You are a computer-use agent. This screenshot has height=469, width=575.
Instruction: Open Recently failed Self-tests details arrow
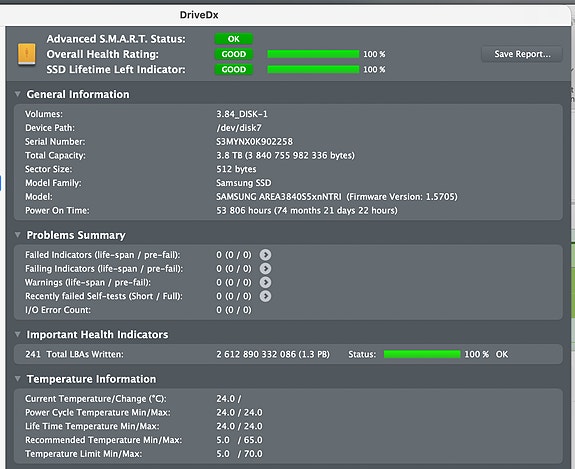(x=265, y=296)
